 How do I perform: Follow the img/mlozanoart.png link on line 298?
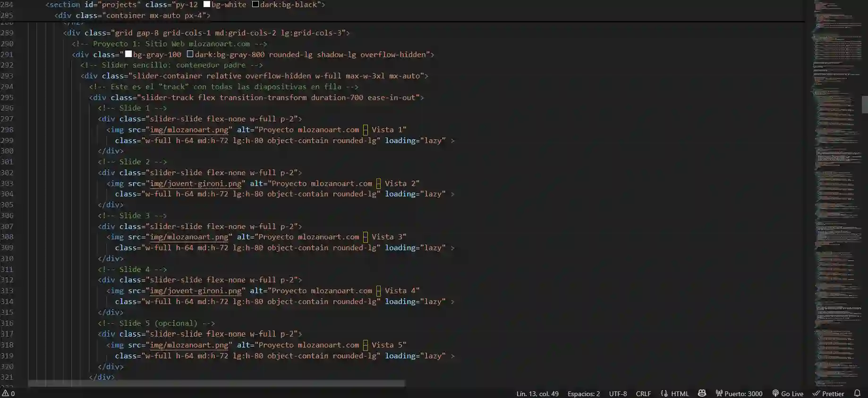(189, 129)
